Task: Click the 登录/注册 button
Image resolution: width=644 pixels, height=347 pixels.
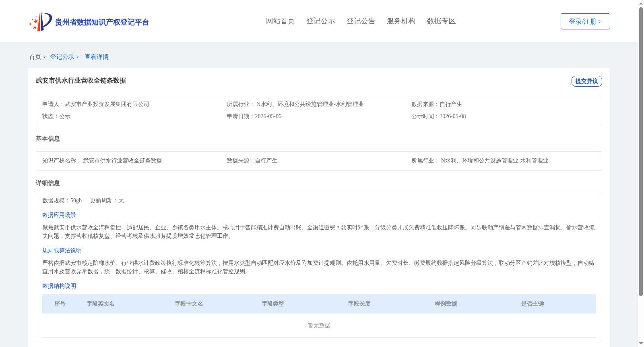Action: coord(585,21)
